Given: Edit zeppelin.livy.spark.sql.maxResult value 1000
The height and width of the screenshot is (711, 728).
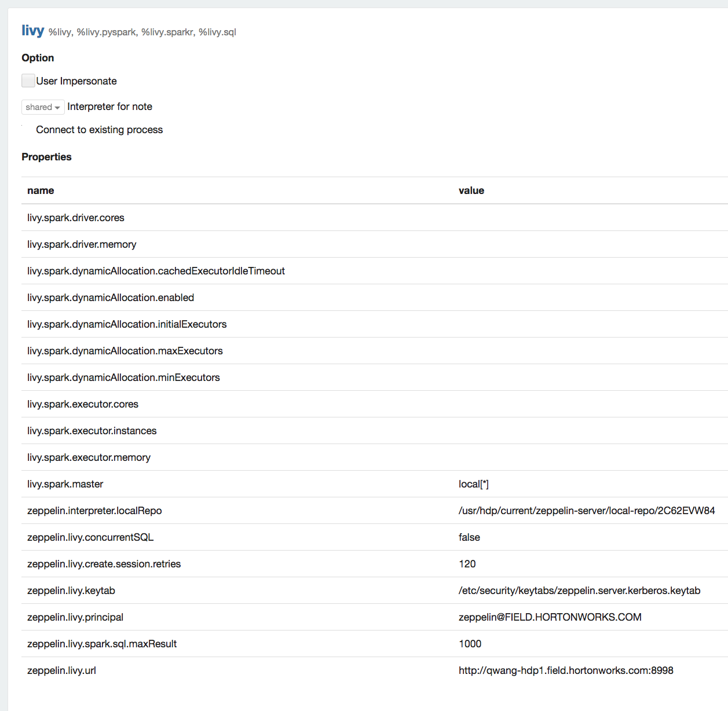Looking at the screenshot, I should 470,644.
